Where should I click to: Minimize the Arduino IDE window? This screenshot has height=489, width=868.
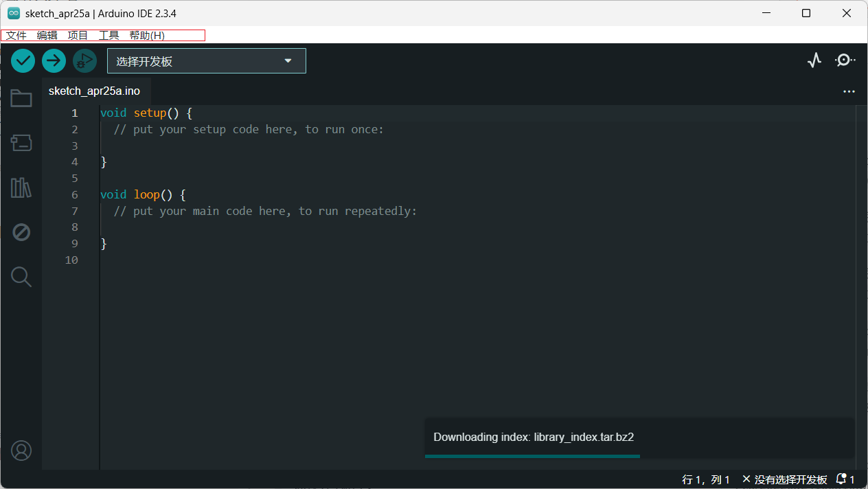(x=766, y=13)
